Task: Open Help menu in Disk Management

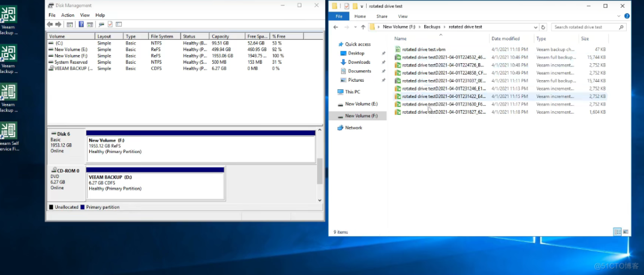Action: [100, 15]
